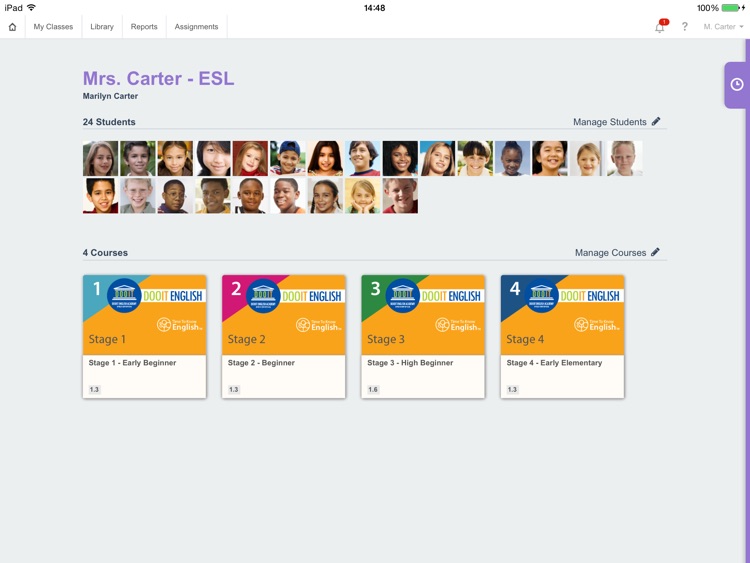750x563 pixels.
Task: Click the Marilyn Carter teacher name
Action: (x=110, y=96)
